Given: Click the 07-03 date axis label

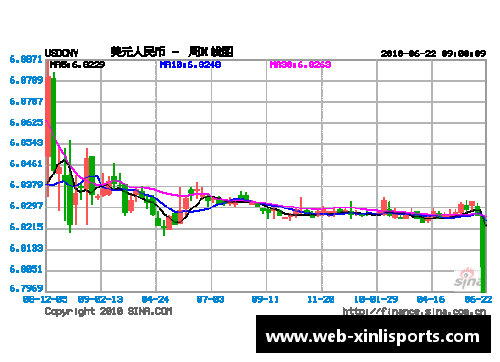Looking at the screenshot, I should [210, 299].
